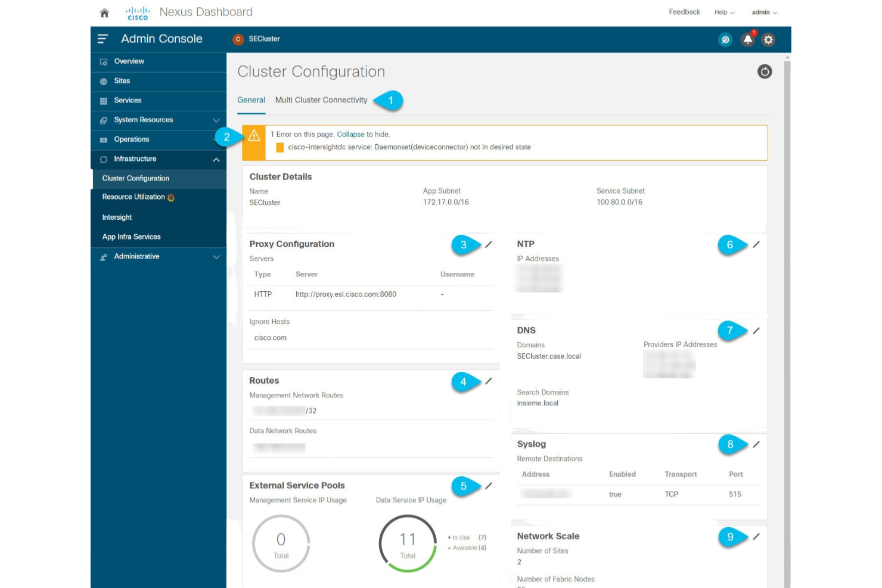
Task: Click the Feedback link
Action: coord(684,12)
